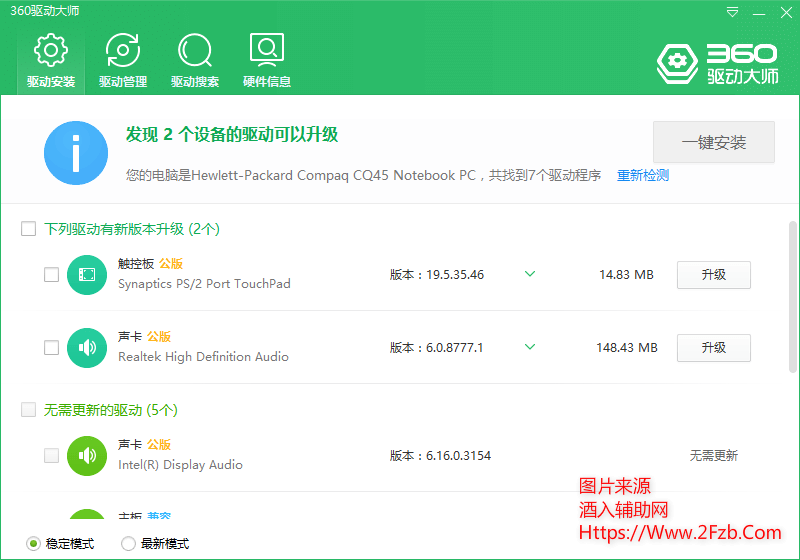This screenshot has height=560, width=800.
Task: Open the title bar dropdown menu icon
Action: [x=732, y=12]
